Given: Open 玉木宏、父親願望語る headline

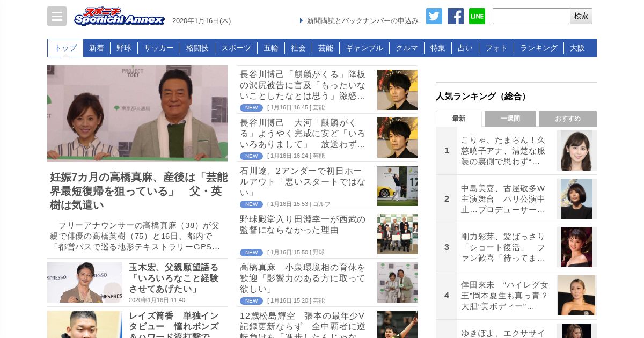Looking at the screenshot, I should pyautogui.click(x=174, y=278).
